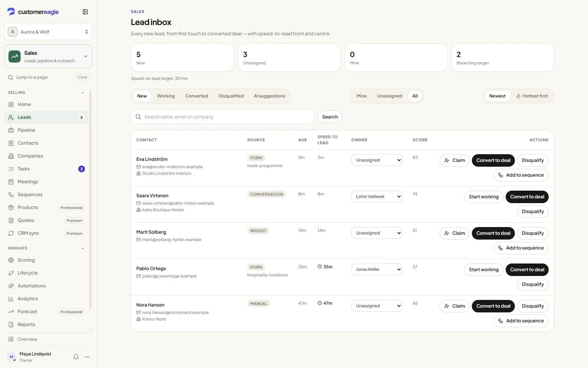This screenshot has height=368, width=588.
Task: Change owner for Pablo Ortega
Action: [x=377, y=269]
